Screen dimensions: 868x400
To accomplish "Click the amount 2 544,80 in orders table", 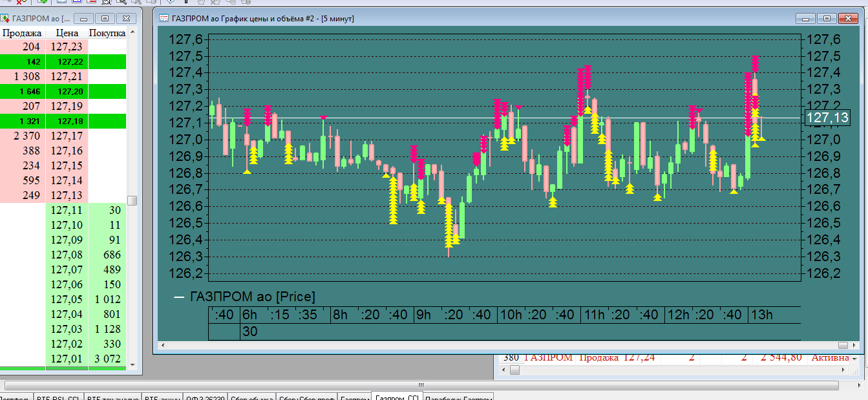I will [x=780, y=357].
